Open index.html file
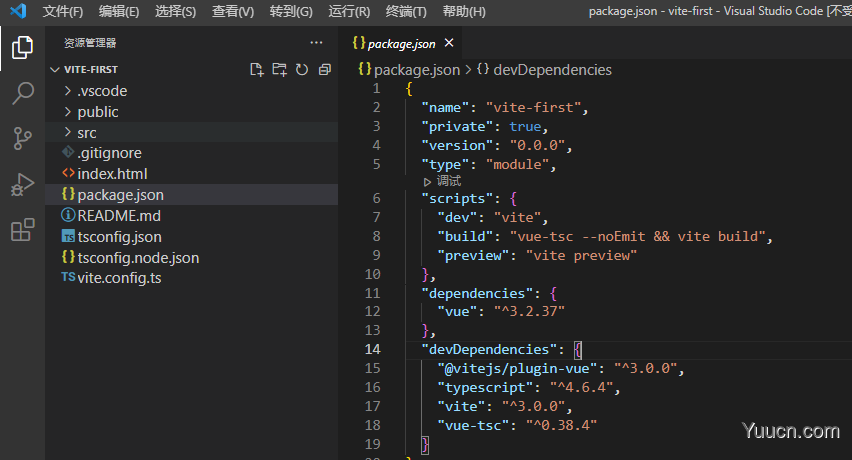 191,174
